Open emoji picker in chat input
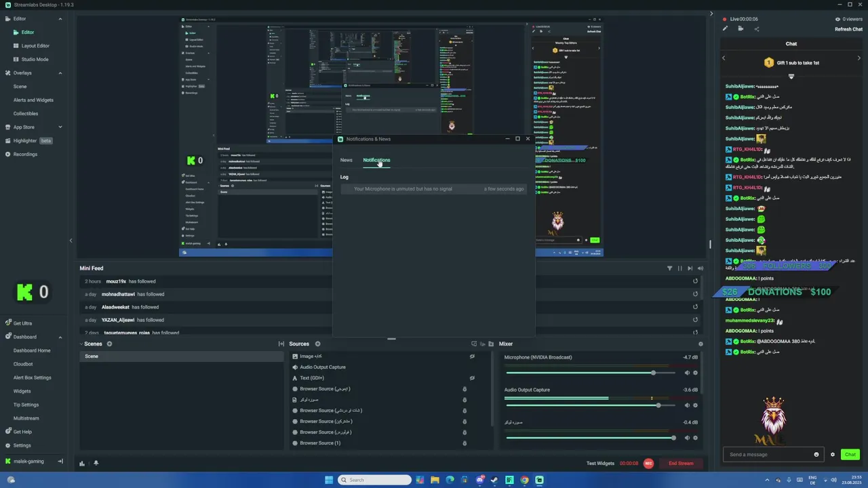The height and width of the screenshot is (488, 868). 816,455
